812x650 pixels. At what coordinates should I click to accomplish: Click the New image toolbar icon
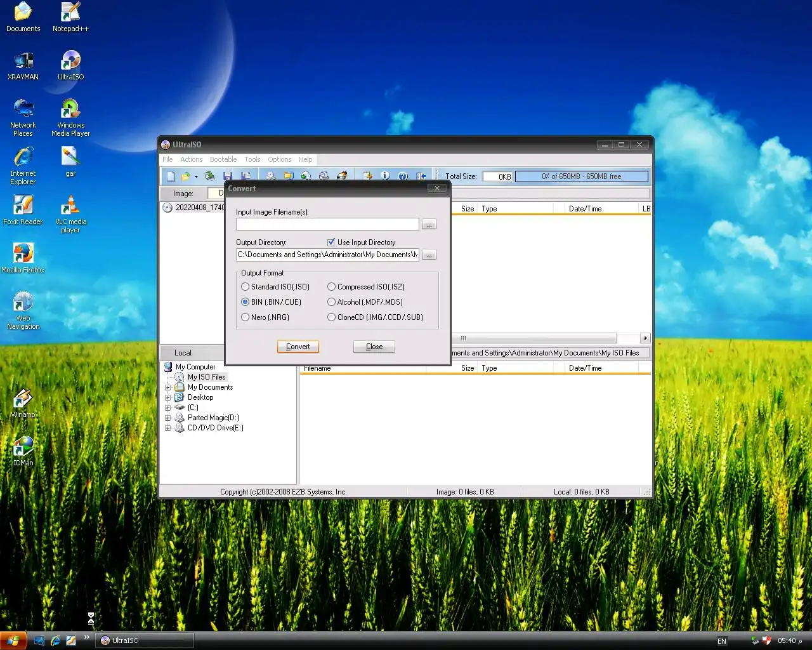(171, 176)
